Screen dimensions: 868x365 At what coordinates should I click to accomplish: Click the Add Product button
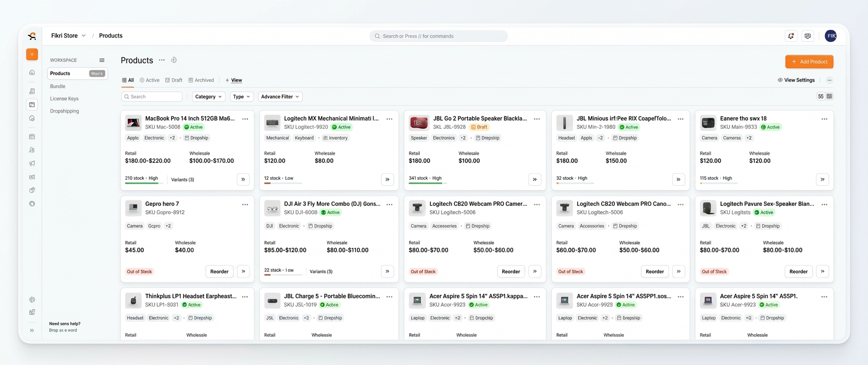[x=809, y=62]
